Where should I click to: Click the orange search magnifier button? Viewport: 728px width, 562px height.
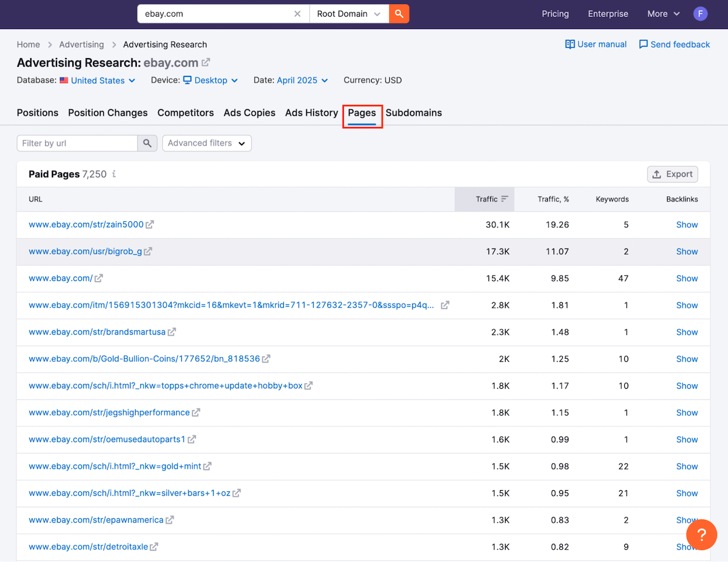[x=398, y=14]
